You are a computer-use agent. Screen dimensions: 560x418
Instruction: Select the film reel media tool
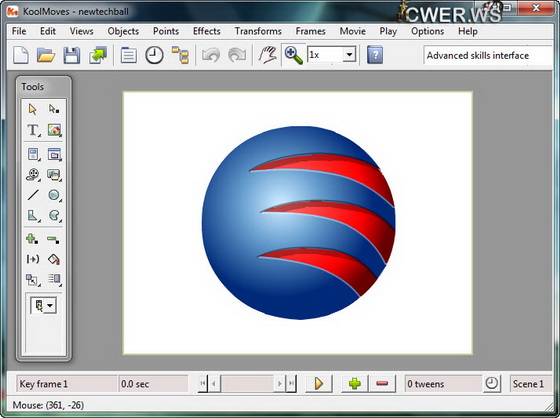[33, 175]
